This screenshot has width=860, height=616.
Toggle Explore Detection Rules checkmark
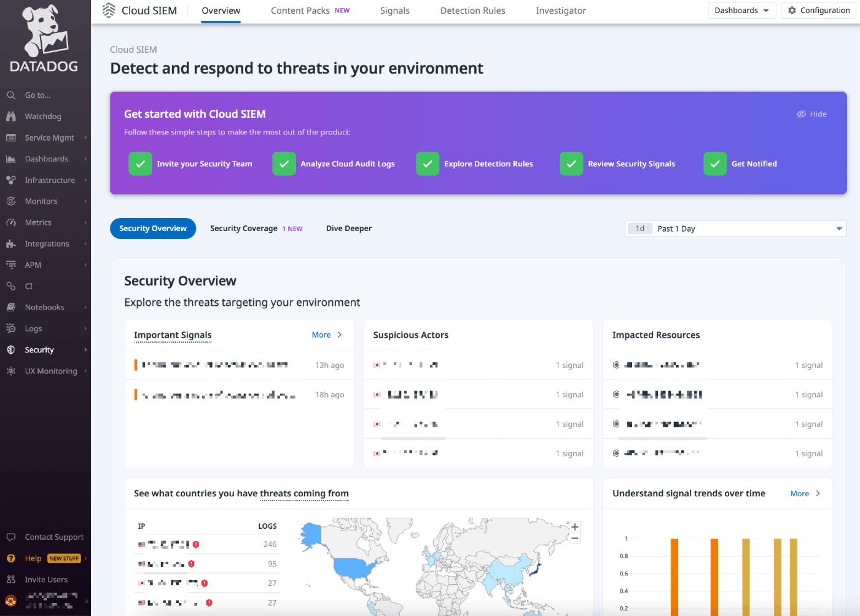click(x=428, y=164)
